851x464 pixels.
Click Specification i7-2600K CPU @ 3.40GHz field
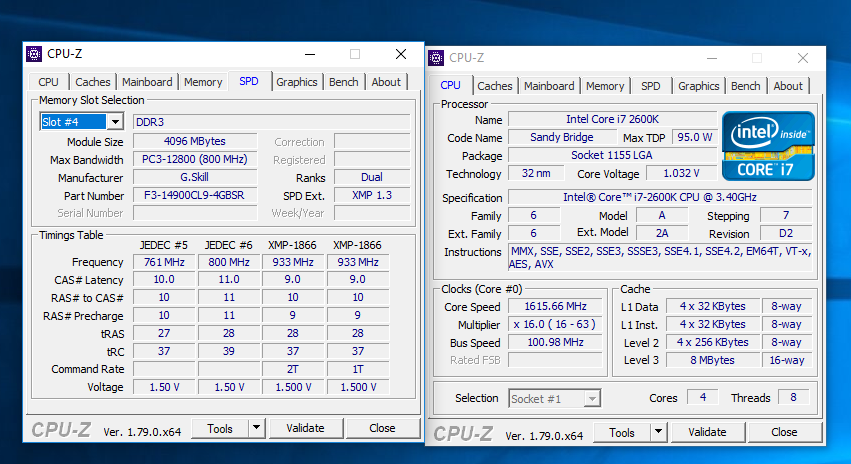[659, 197]
